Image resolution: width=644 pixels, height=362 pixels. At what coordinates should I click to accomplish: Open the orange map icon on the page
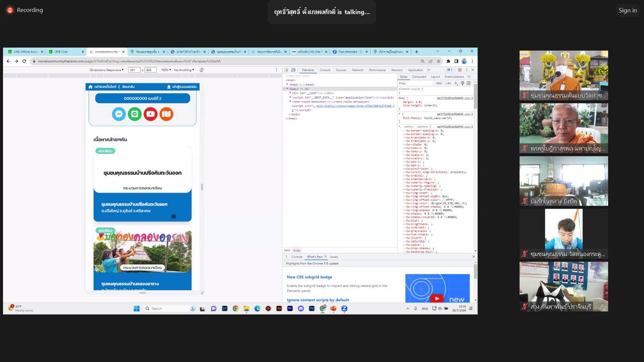point(166,114)
